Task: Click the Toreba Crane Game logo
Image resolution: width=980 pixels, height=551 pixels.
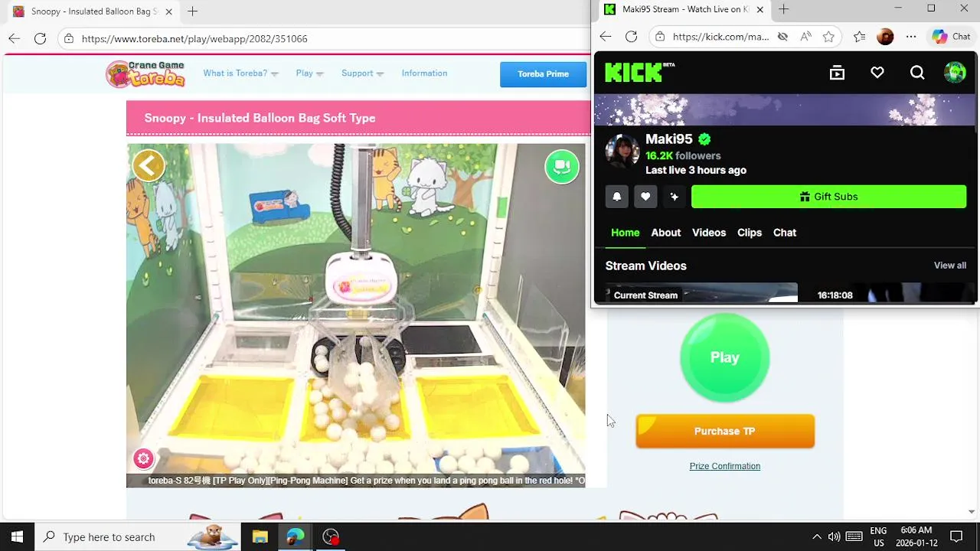Action: click(x=145, y=73)
